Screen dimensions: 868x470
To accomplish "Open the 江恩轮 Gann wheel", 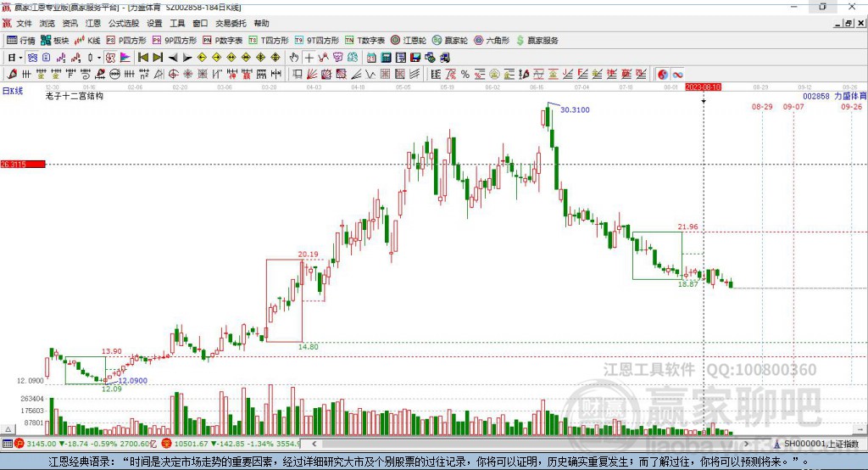I will click(409, 41).
